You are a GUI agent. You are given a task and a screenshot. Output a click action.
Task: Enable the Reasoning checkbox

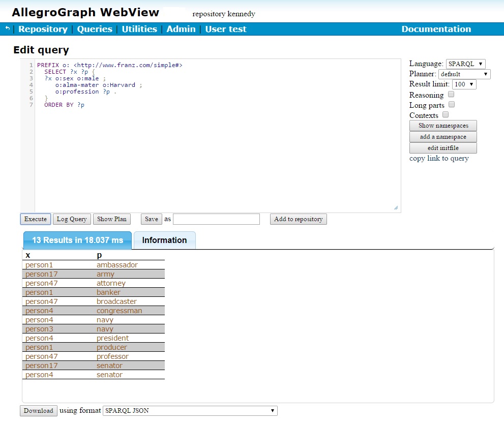451,95
